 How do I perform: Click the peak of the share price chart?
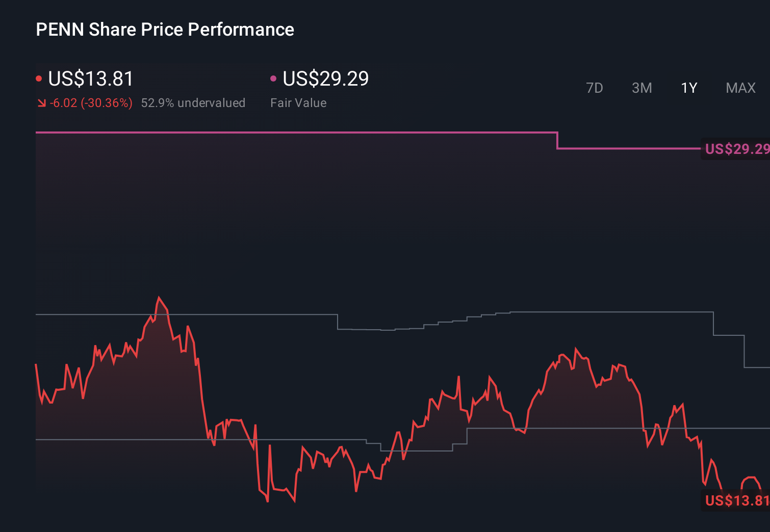click(x=160, y=296)
